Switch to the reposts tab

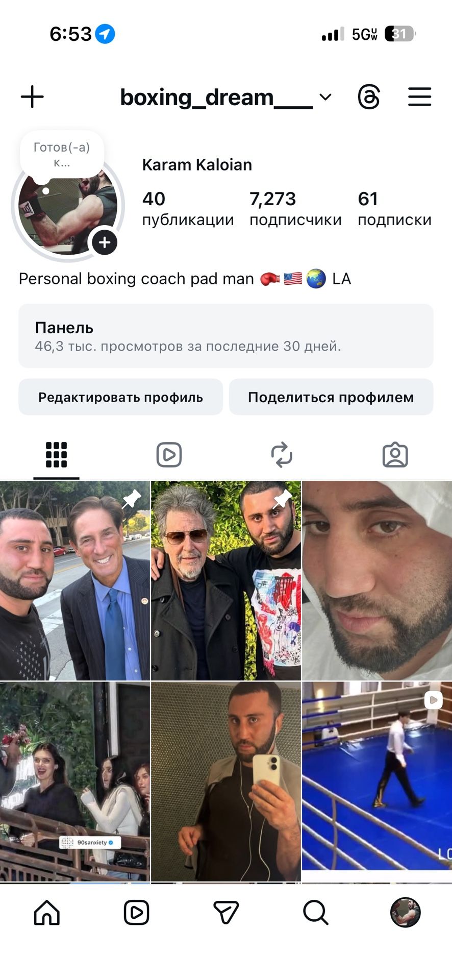(x=282, y=455)
